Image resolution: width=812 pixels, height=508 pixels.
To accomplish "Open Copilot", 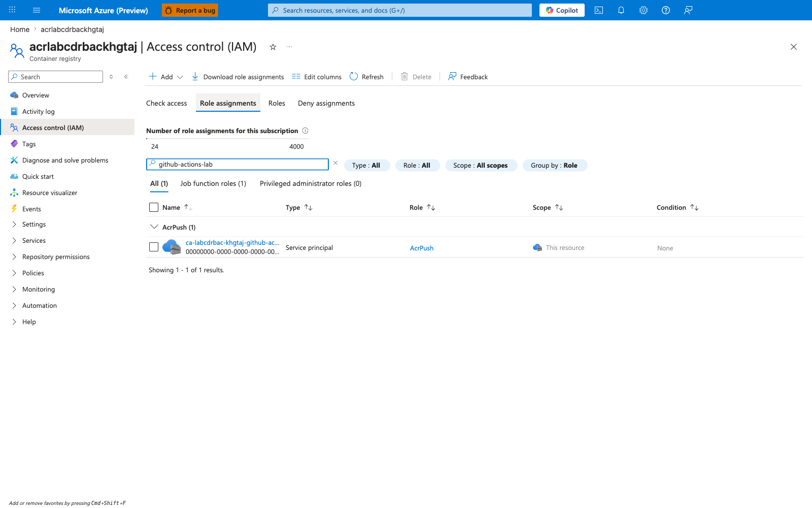I will 562,10.
